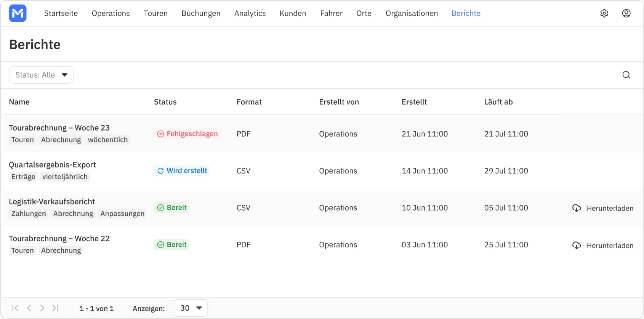Click the failed status icon on Woche 23

coord(160,134)
